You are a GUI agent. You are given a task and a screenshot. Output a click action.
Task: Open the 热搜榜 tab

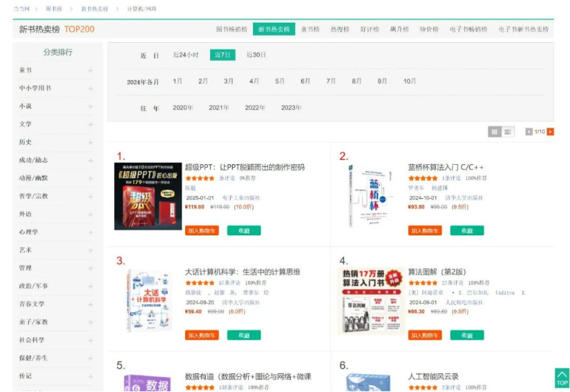pyautogui.click(x=340, y=30)
